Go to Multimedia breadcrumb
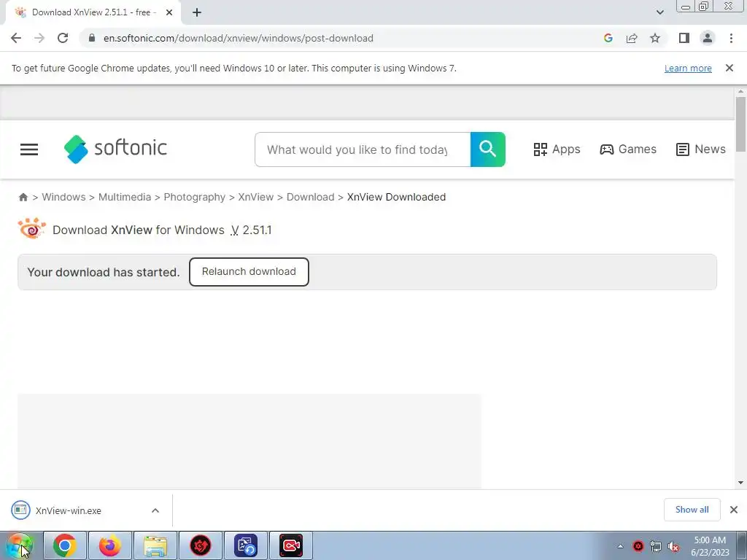 [124, 197]
